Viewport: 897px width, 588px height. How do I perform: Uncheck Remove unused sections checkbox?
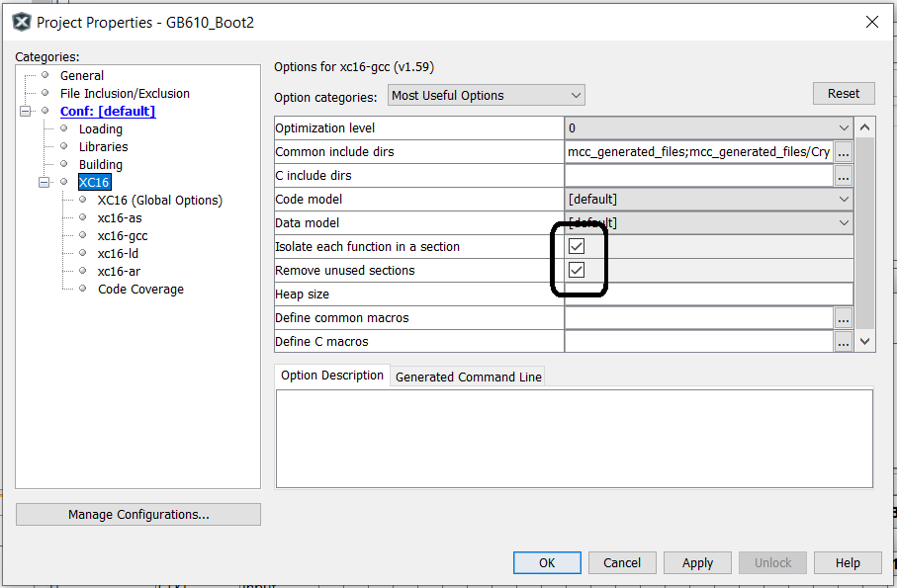[577, 271]
